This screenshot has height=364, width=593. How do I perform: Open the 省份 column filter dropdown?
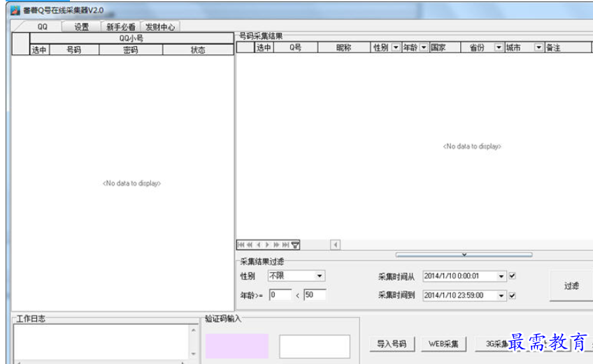point(499,48)
